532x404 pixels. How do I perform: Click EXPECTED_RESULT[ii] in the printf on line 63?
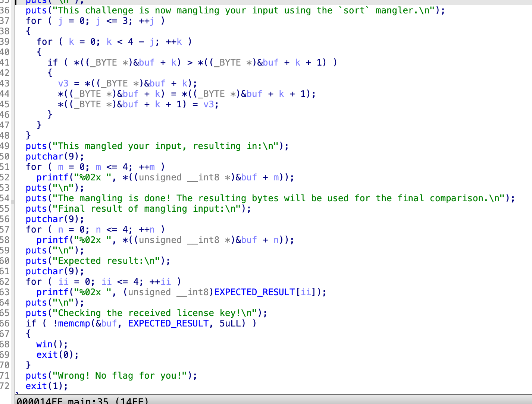267,292
